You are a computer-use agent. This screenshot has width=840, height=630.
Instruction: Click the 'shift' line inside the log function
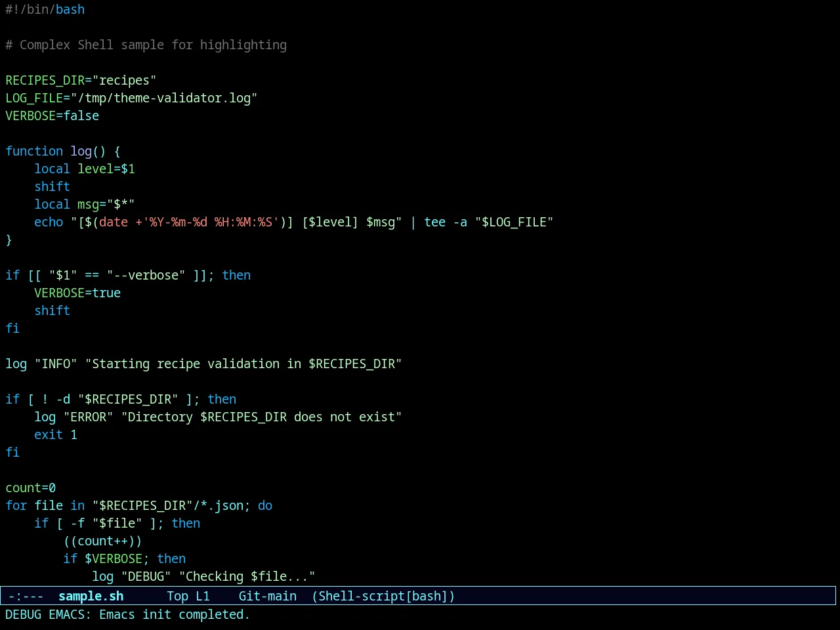click(52, 186)
